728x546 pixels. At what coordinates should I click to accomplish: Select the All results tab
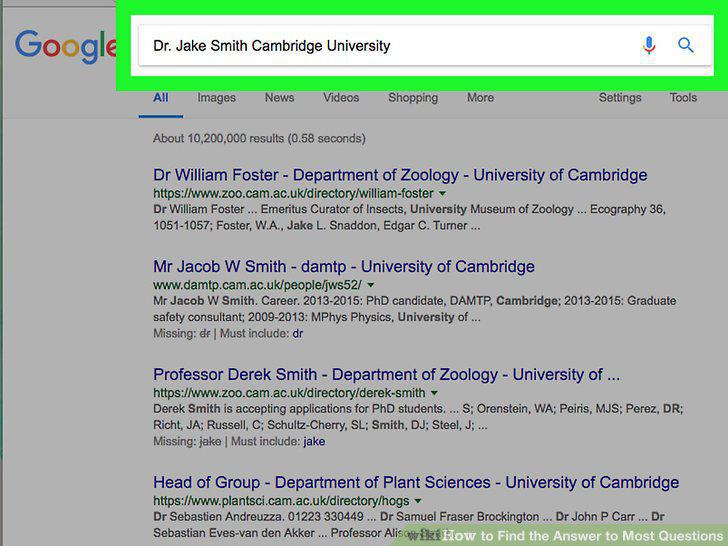pyautogui.click(x=161, y=98)
